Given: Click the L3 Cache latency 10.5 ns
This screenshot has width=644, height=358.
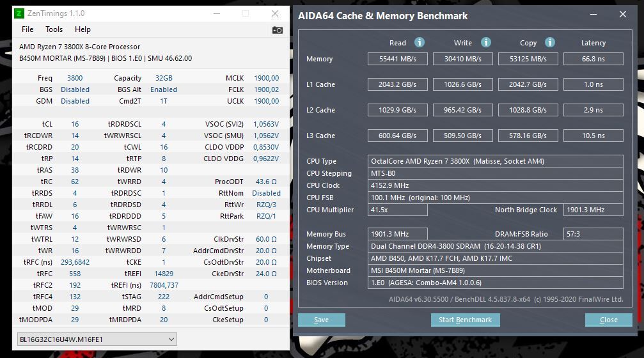Looking at the screenshot, I should [593, 136].
